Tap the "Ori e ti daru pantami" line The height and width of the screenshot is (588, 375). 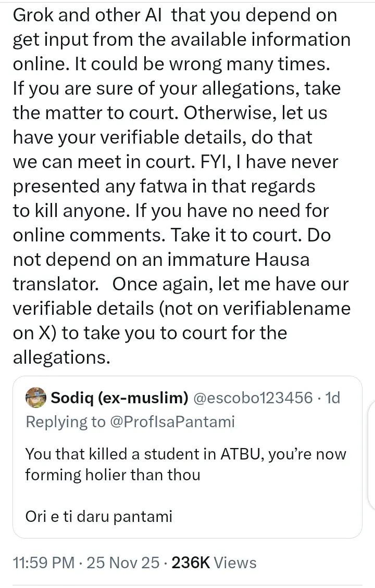coord(98,517)
